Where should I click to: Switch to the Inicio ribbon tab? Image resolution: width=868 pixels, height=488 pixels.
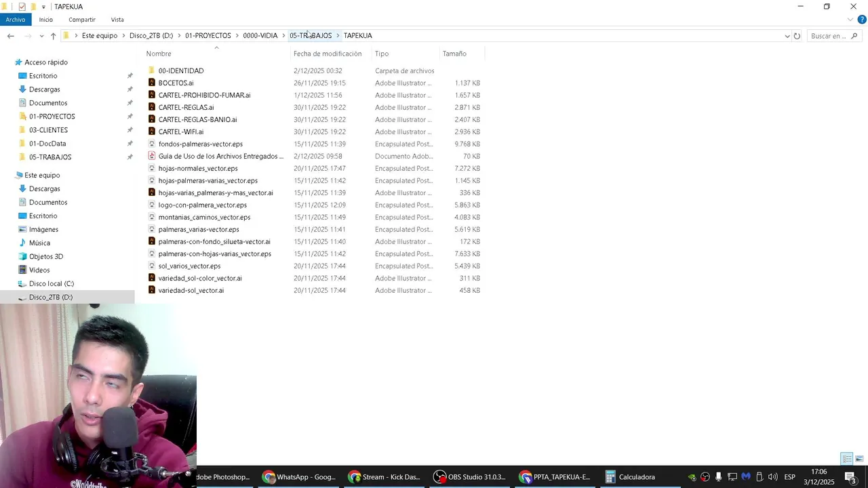[45, 20]
